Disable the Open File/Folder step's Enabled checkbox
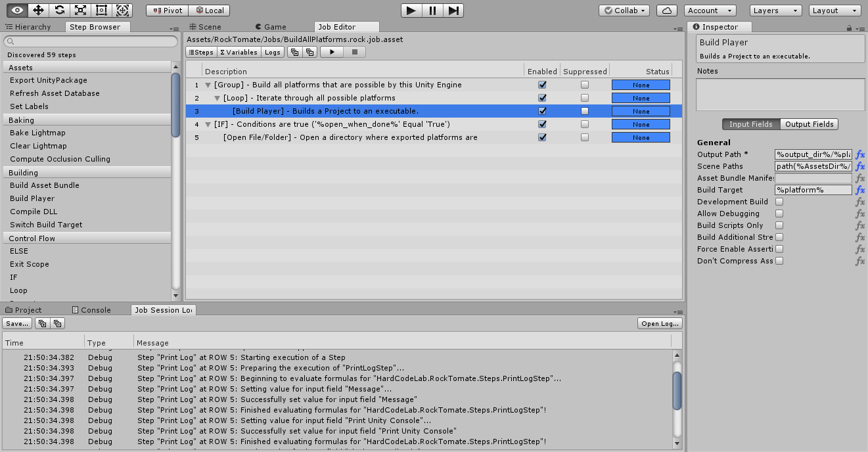 542,137
